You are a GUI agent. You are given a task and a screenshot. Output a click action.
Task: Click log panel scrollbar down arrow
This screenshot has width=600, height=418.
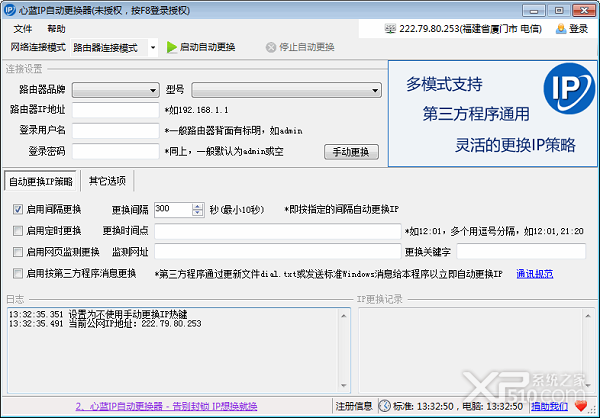tap(344, 385)
